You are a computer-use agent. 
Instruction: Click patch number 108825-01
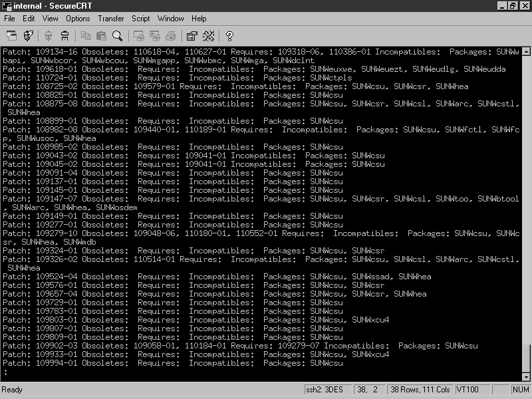coord(57,95)
